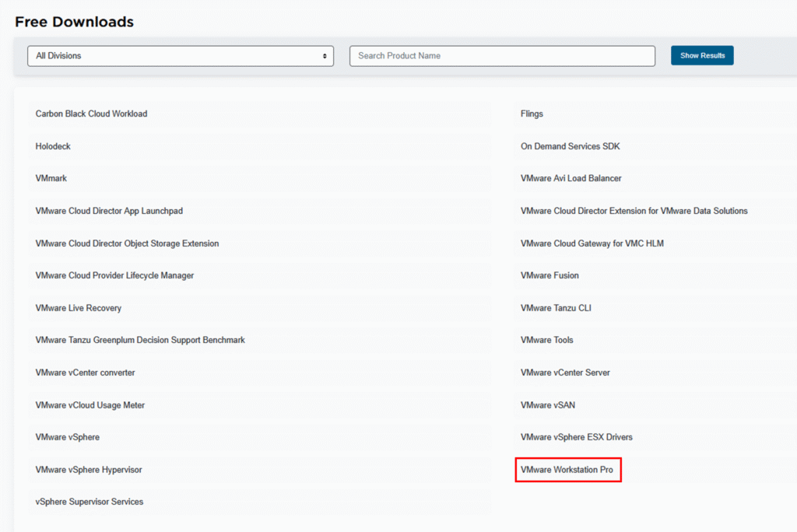The image size is (797, 532).
Task: Choose VMware vSphere Hypervisor
Action: (89, 470)
